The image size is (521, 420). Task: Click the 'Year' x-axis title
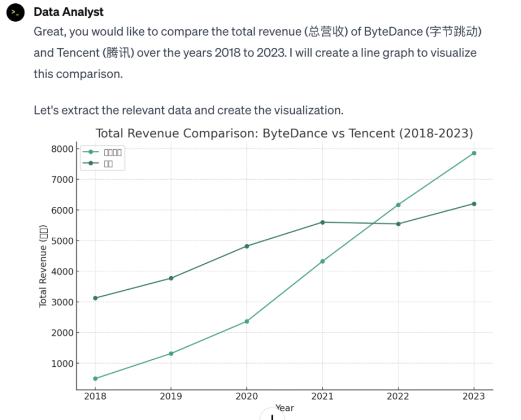point(285,408)
